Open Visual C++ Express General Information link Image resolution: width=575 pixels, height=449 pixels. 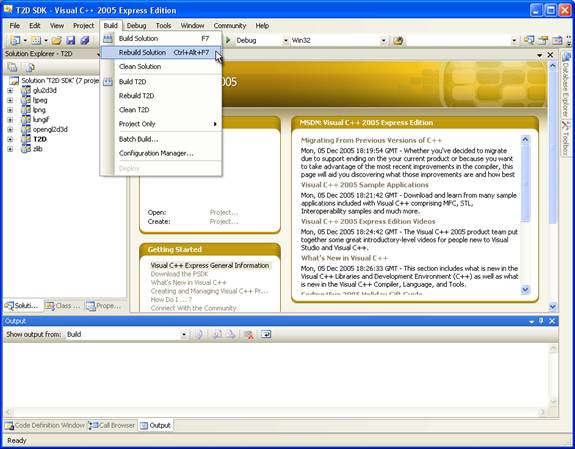[x=210, y=265]
